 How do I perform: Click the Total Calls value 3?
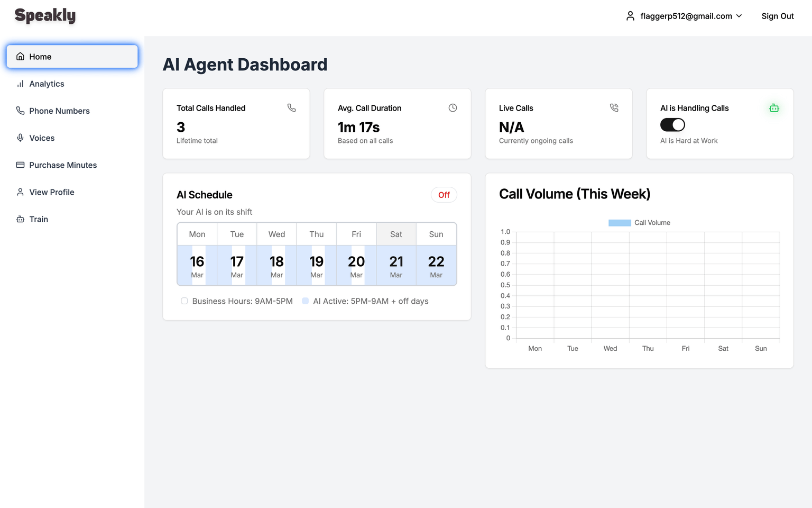coord(181,128)
